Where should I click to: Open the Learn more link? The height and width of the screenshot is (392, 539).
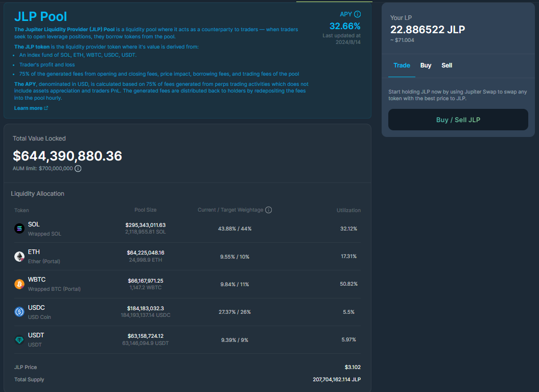click(x=29, y=108)
